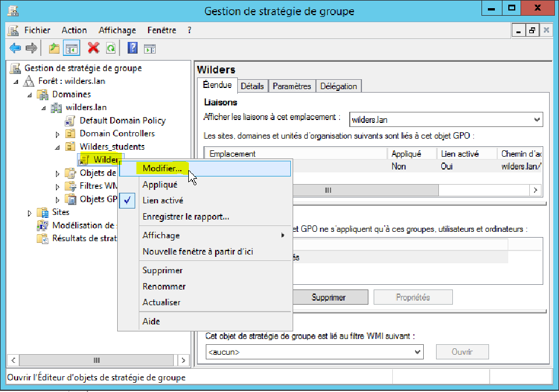The image size is (559, 392).
Task: Toggle the console tree pane toolbar icon
Action: (x=70, y=48)
